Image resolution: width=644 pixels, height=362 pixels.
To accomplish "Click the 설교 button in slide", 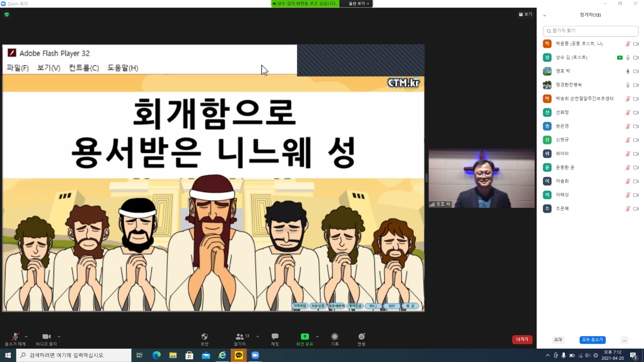I will tap(410, 306).
